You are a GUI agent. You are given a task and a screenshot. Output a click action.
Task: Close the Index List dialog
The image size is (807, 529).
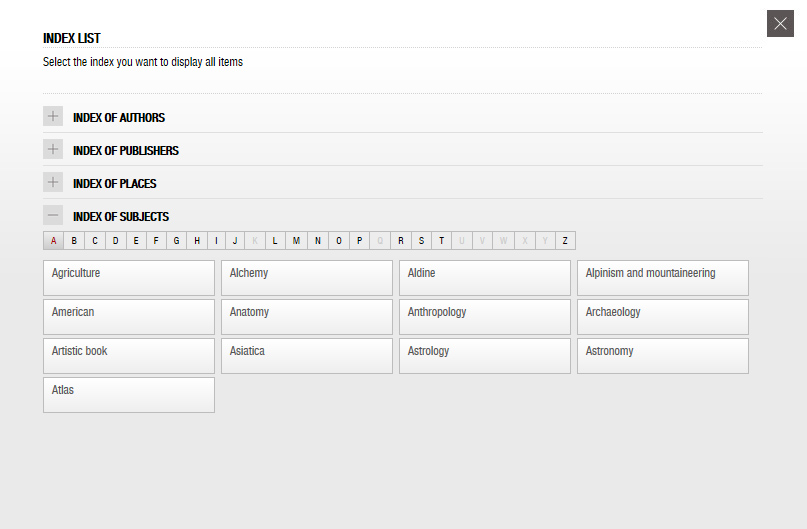[780, 24]
